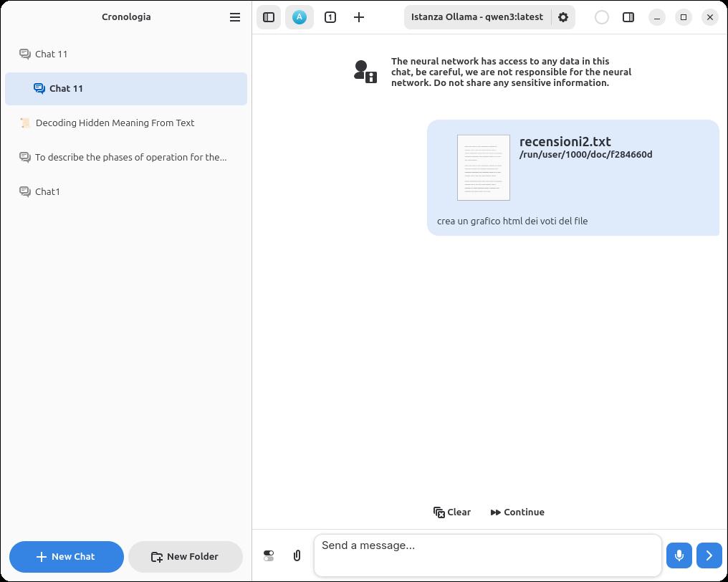
Task: Click the Clear chat button
Action: [x=451, y=512]
